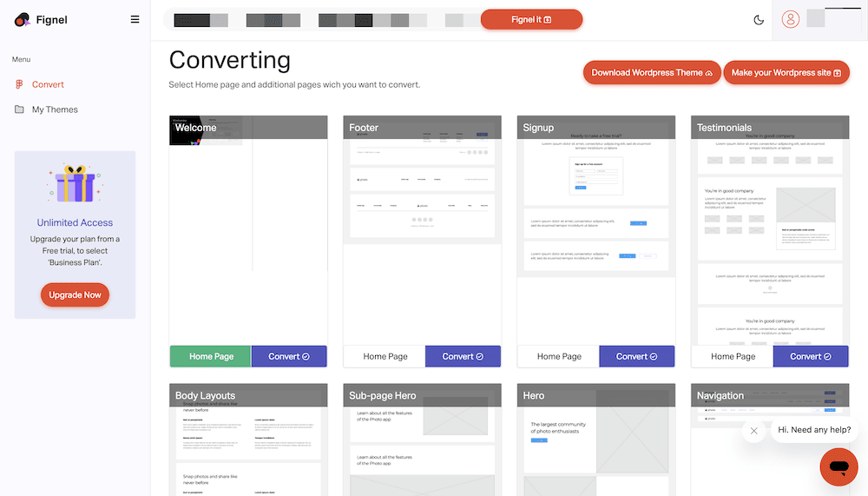
Task: Toggle dark mode moon icon
Action: pyautogui.click(x=759, y=20)
